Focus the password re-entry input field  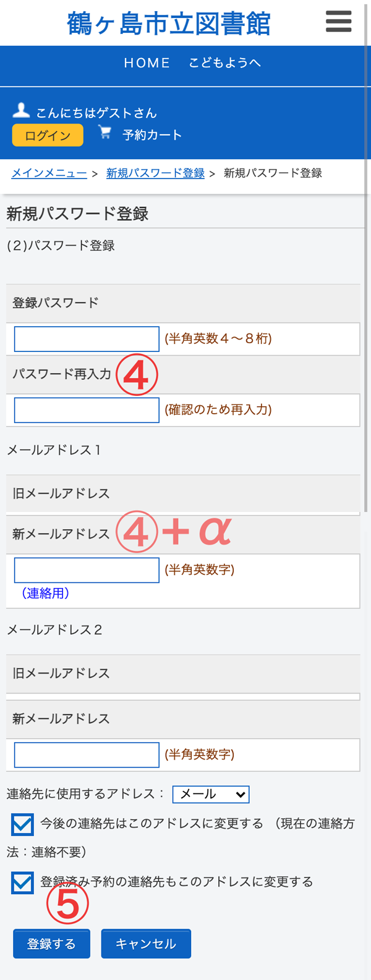[x=87, y=410]
